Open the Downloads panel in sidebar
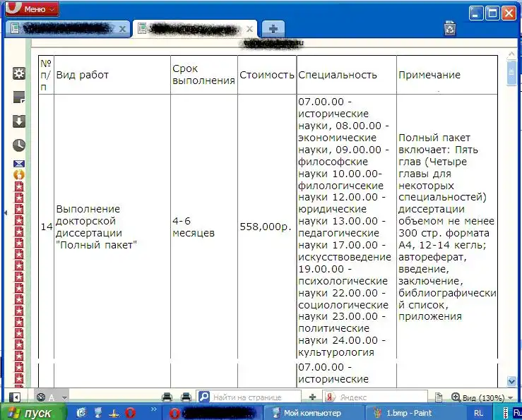522x420 pixels. pos(19,121)
